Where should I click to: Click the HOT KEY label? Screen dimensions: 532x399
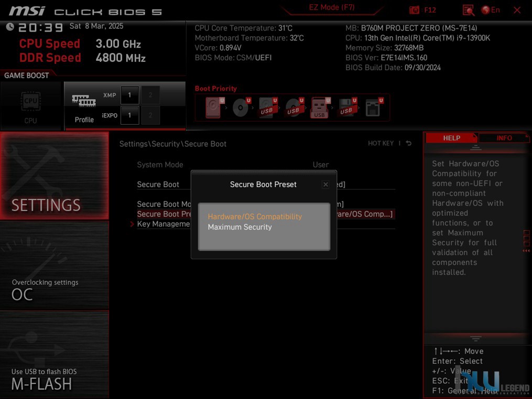coord(381,144)
